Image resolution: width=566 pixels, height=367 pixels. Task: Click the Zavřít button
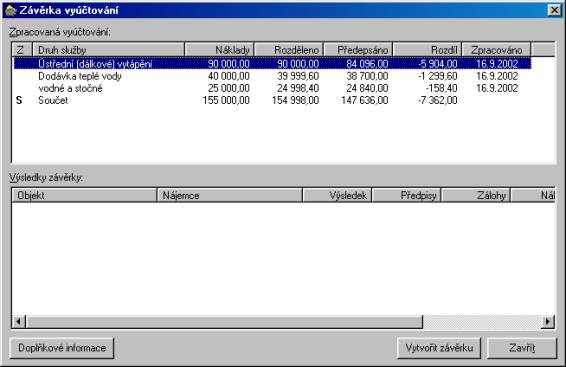pyautogui.click(x=522, y=348)
